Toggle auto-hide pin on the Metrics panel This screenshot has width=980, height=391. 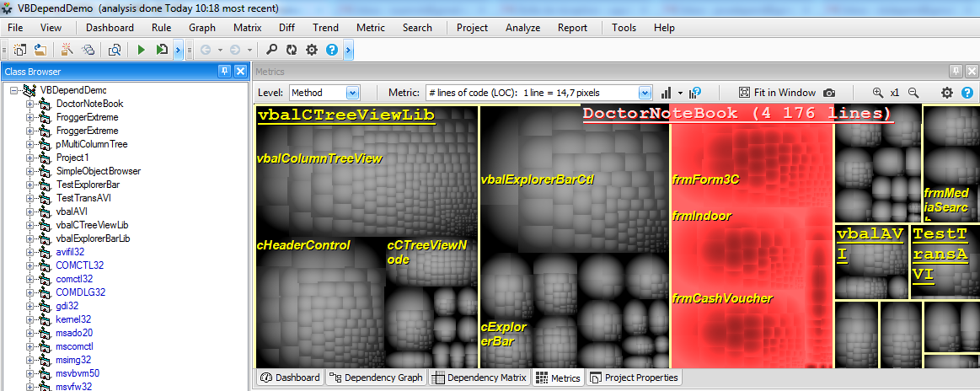[956, 72]
